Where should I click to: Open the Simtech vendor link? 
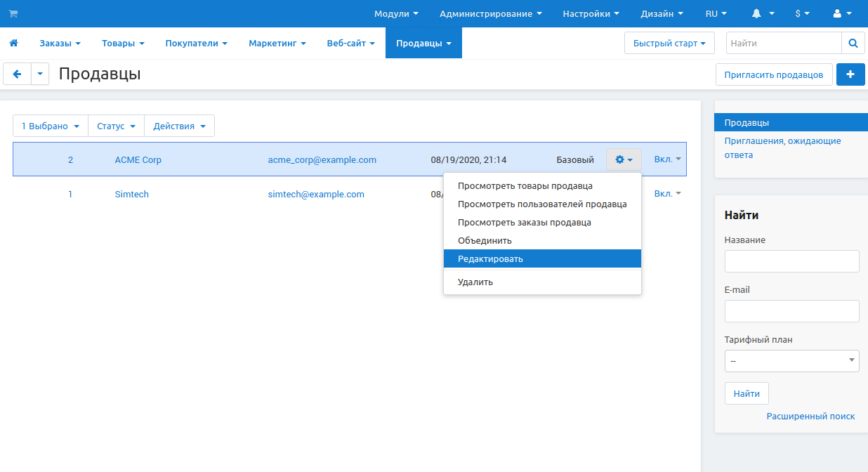click(131, 195)
